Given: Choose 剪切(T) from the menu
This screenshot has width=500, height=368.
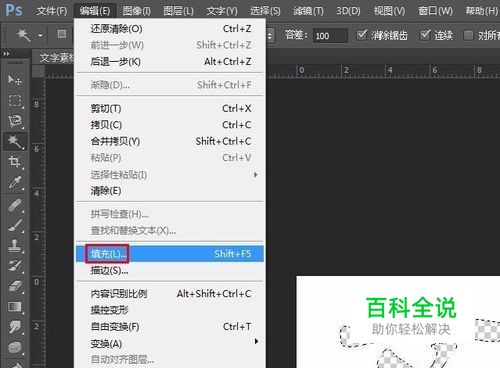Looking at the screenshot, I should 170,108.
